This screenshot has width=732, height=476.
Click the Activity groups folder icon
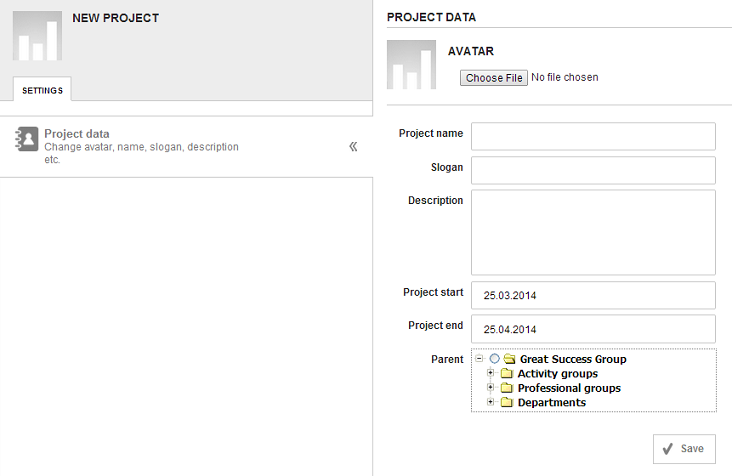pyautogui.click(x=507, y=373)
